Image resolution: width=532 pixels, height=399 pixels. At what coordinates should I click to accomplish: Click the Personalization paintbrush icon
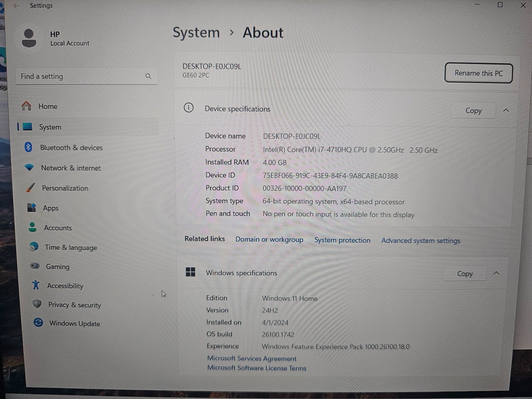tap(30, 187)
